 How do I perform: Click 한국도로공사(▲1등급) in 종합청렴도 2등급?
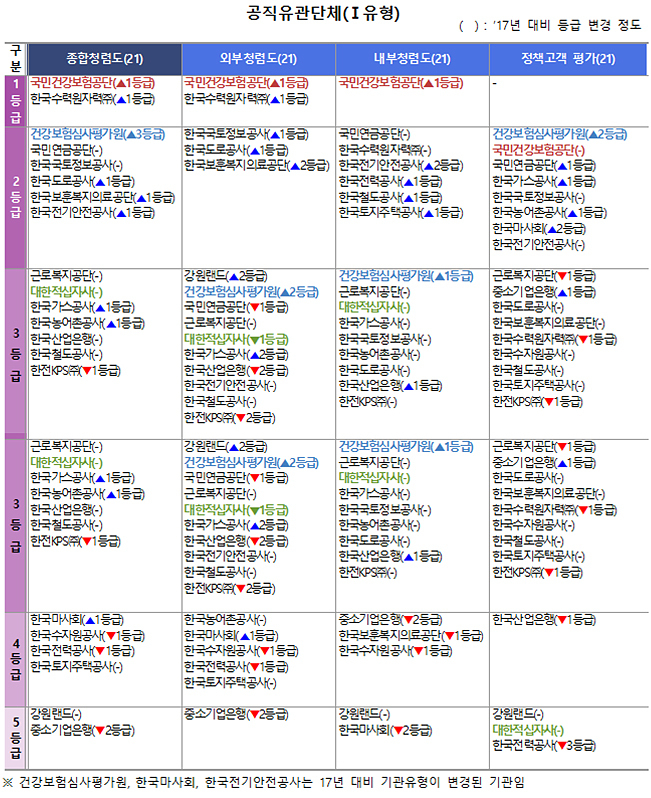point(82,182)
